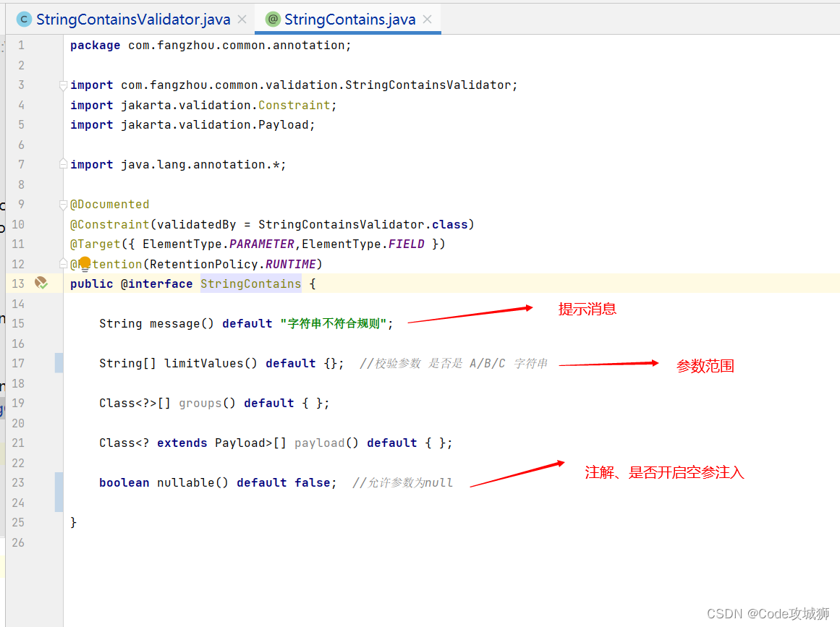
Task: Click the class icon on StringContainsValidator.java tab
Action: (x=24, y=20)
